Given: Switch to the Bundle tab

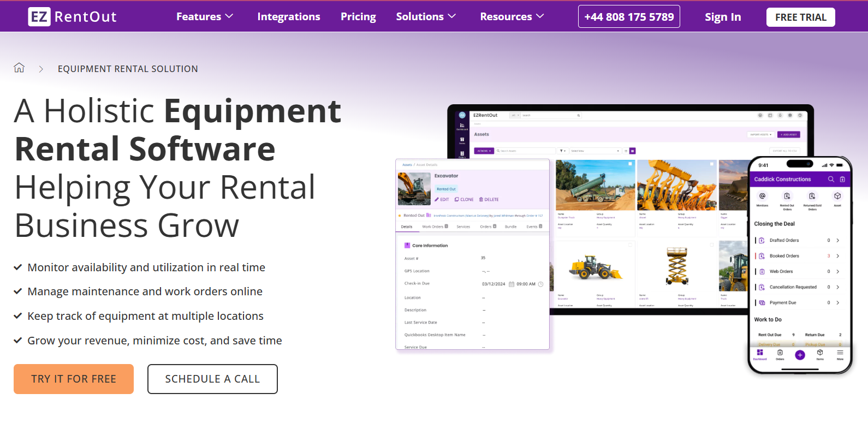Looking at the screenshot, I should [510, 227].
